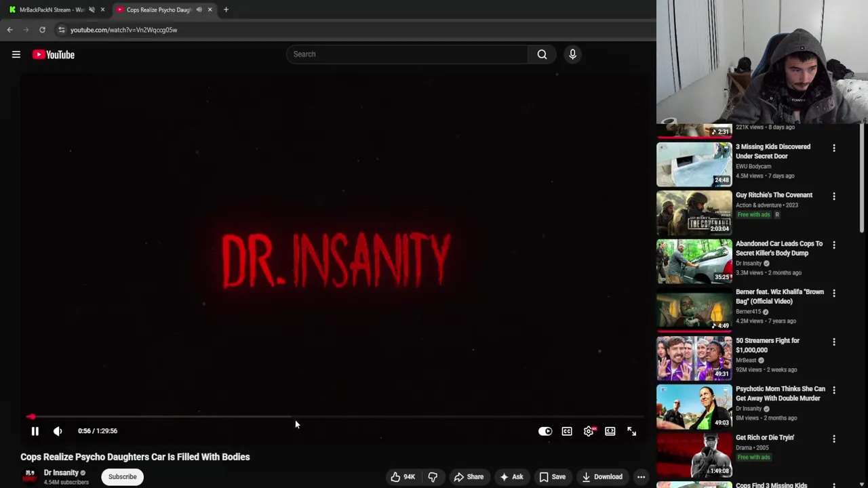Enter fullscreen mode
Viewport: 868px width, 488px height.
pos(631,431)
